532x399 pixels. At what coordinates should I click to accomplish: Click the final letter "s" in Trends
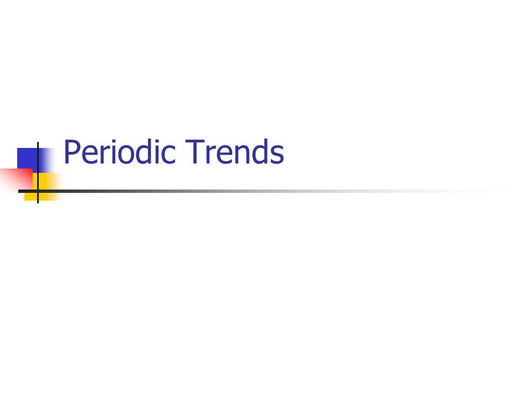click(x=278, y=155)
